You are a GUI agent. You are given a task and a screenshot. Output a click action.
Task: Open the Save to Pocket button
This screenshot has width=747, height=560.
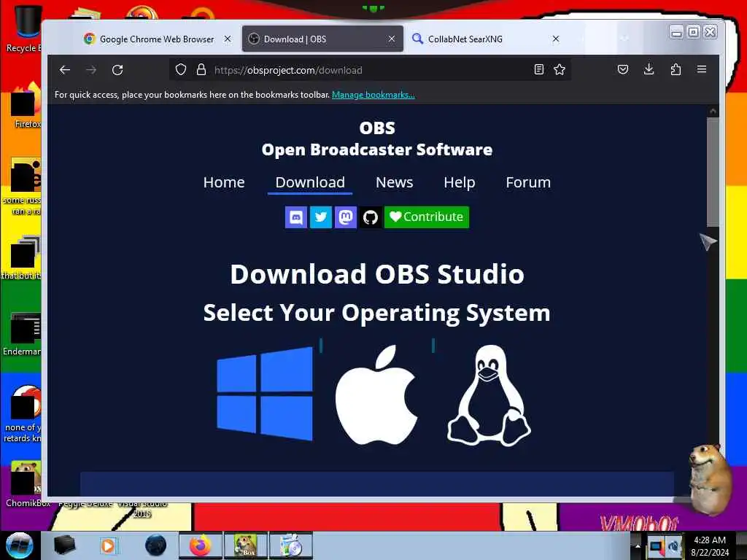point(623,69)
